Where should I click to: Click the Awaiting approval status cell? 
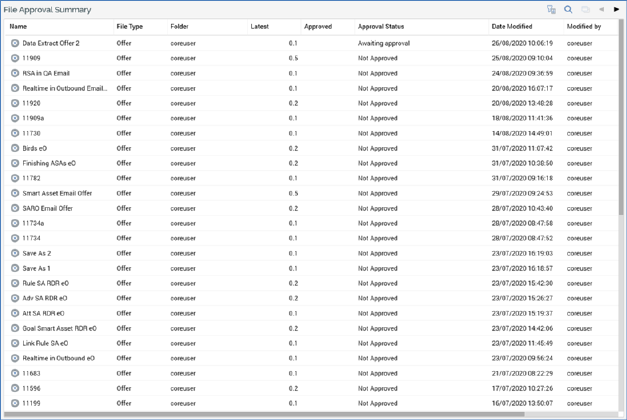(384, 44)
